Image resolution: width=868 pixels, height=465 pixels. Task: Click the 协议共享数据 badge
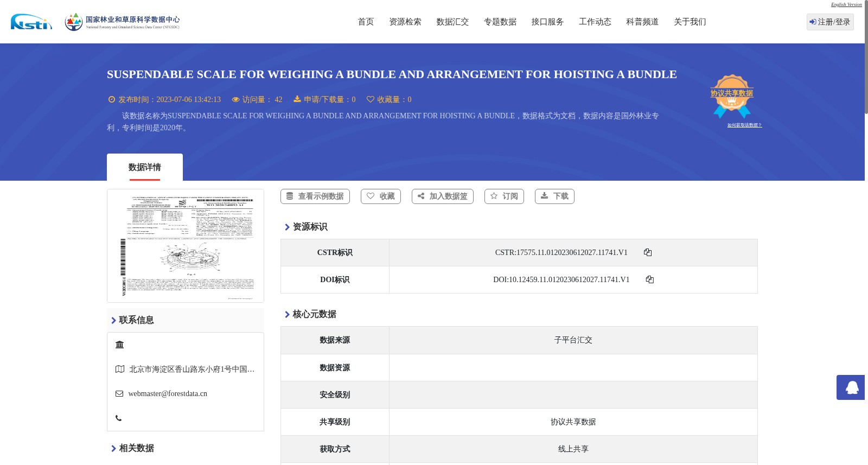732,96
